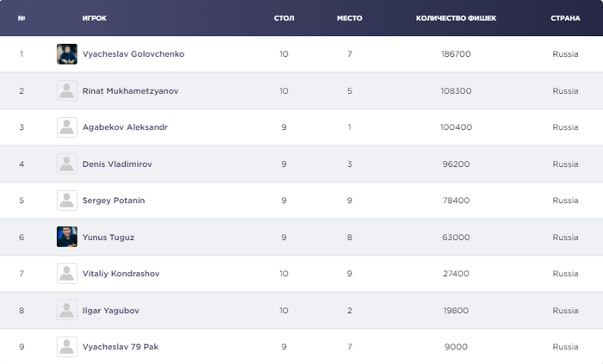
Task: Click Yunus Tuguz's avatar photo
Action: click(x=67, y=237)
